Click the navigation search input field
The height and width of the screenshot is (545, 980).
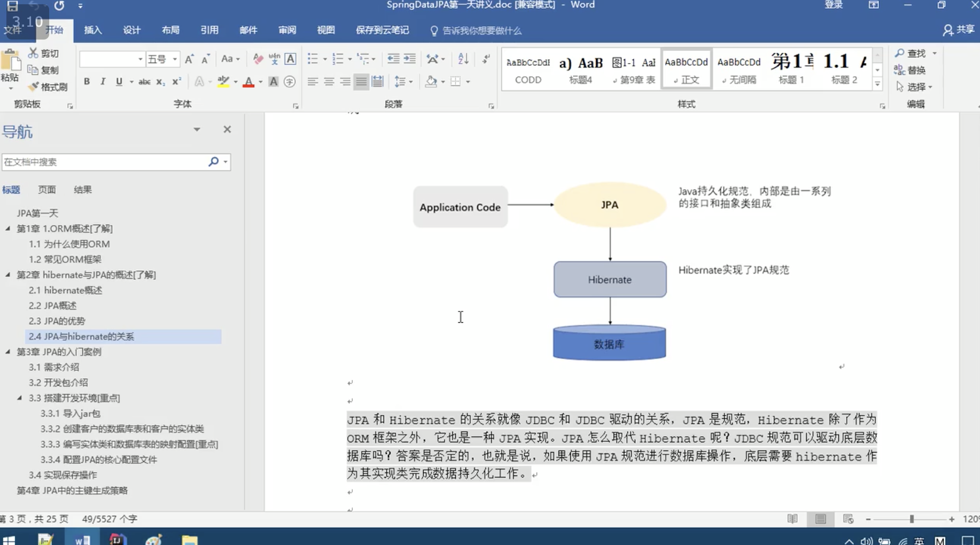tap(104, 161)
